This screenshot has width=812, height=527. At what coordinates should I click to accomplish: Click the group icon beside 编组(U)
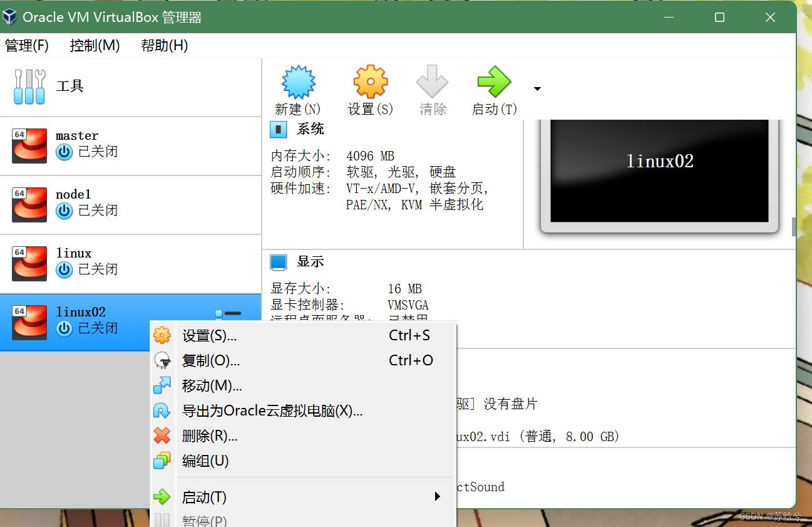pyautogui.click(x=162, y=461)
